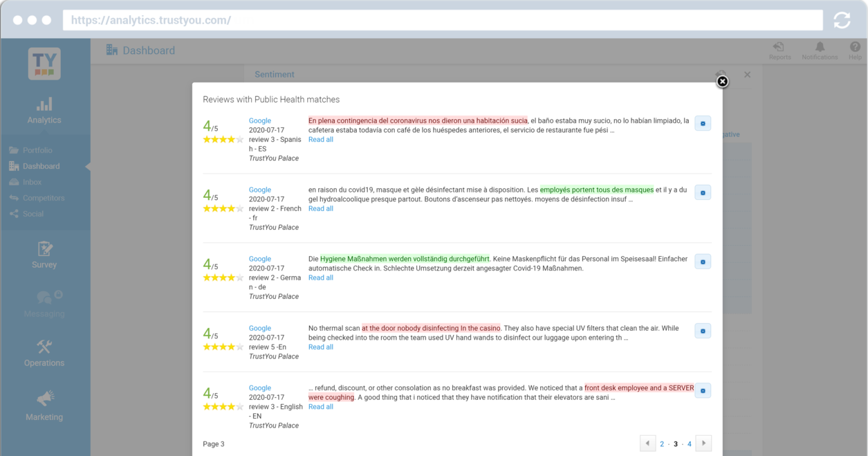This screenshot has height=456, width=868.
Task: Click the Sentiment panel title
Action: [x=275, y=75]
